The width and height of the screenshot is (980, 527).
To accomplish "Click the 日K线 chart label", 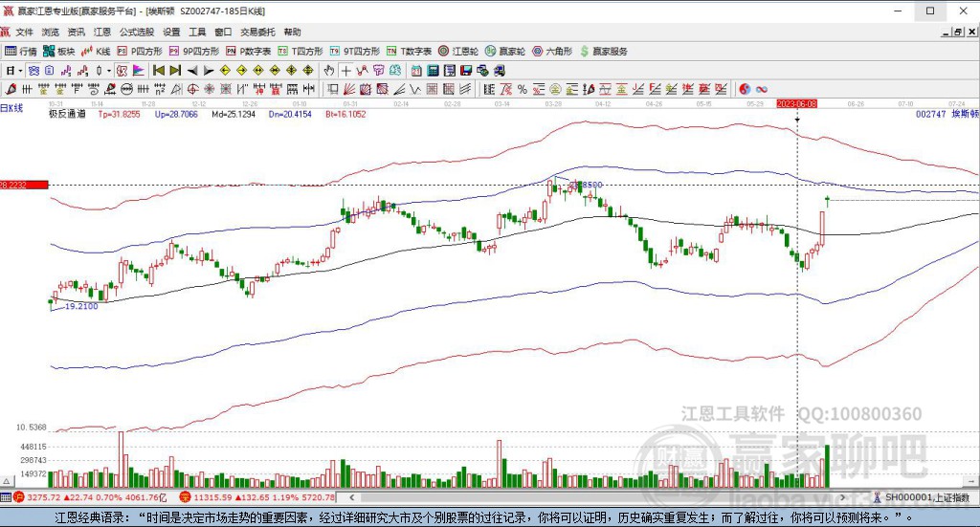I will click(x=11, y=108).
